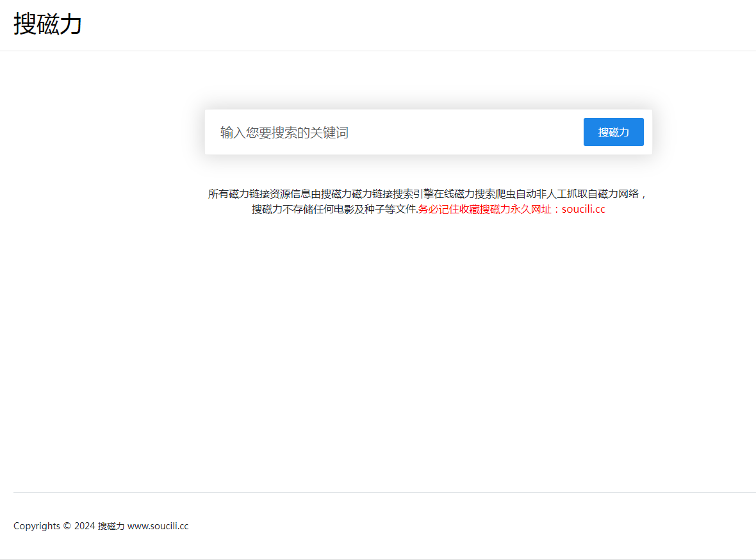Click the footer www.soucili.cc text
The height and width of the screenshot is (560, 756).
click(157, 525)
